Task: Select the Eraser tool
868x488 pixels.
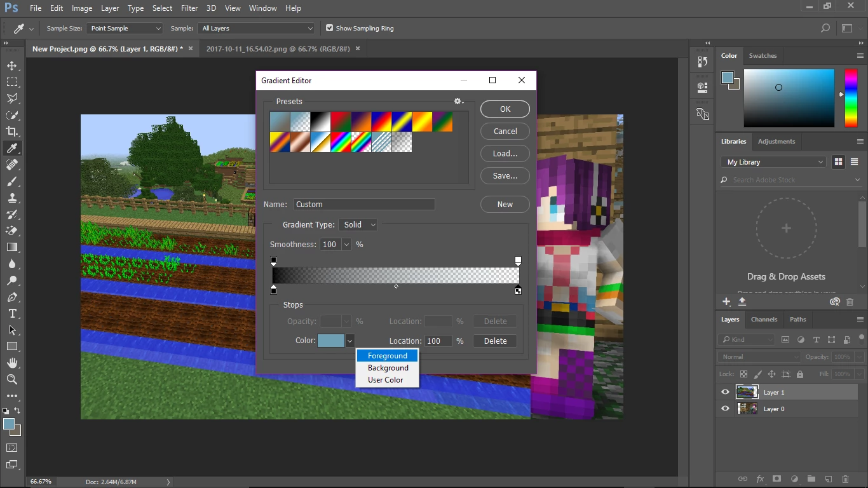Action: 12,231
